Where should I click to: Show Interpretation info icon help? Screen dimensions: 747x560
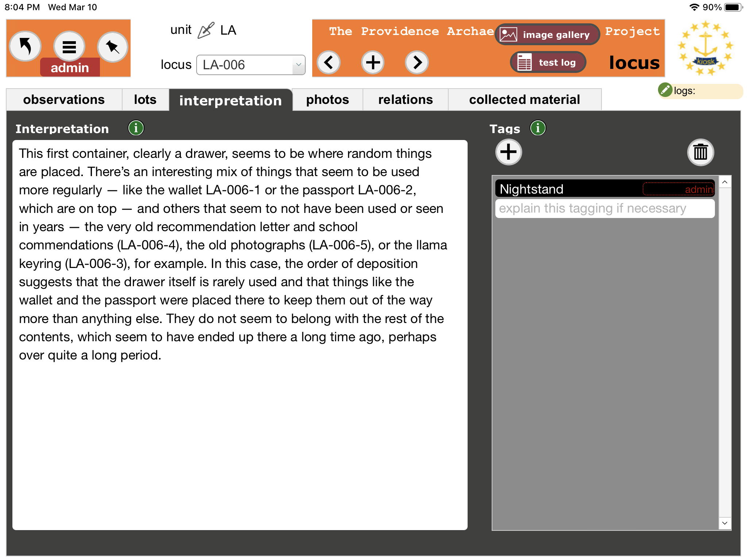pyautogui.click(x=136, y=128)
